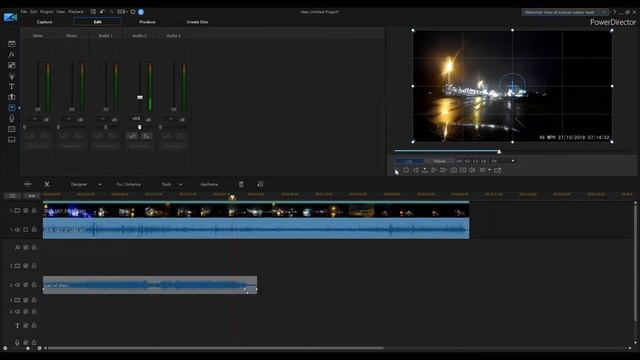This screenshot has height=360, width=640.
Task: Toggle the effect track enable checkbox
Action: click(26, 247)
